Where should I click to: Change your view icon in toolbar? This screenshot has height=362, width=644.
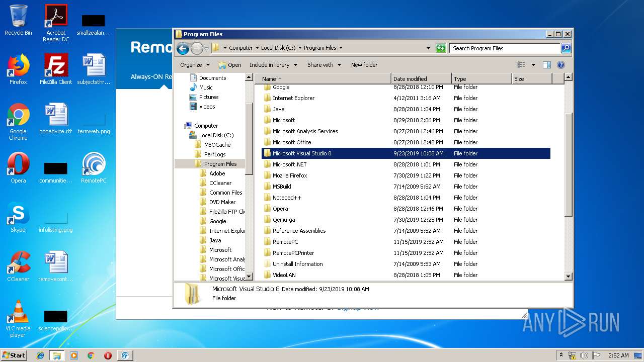(x=521, y=65)
